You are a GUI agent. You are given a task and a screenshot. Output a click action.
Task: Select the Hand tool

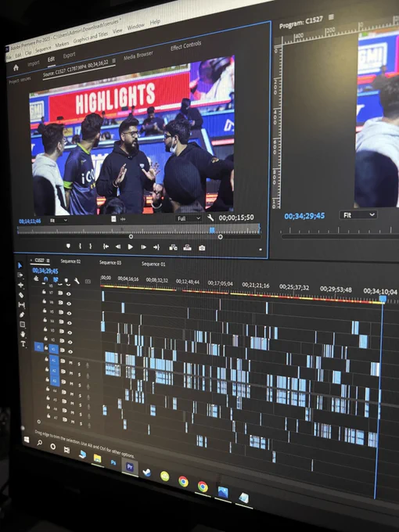[23, 334]
